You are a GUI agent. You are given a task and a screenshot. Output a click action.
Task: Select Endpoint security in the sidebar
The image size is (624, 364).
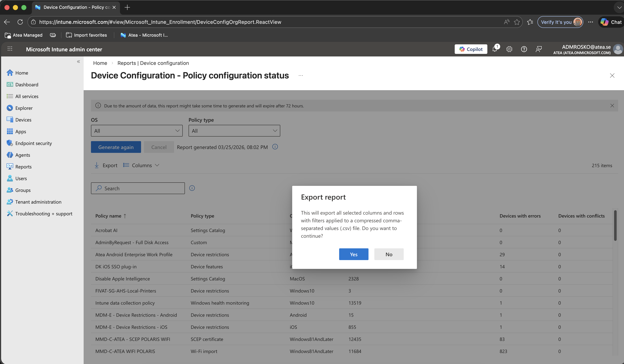33,143
